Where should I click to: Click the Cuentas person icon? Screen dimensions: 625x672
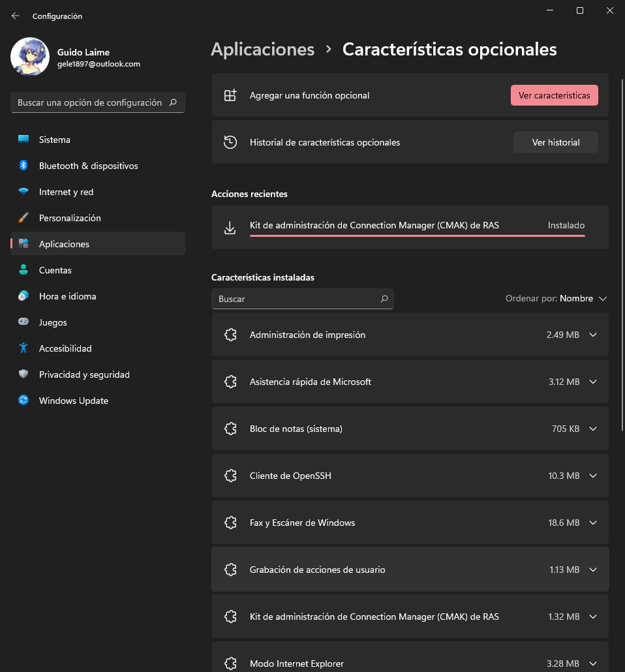(23, 269)
